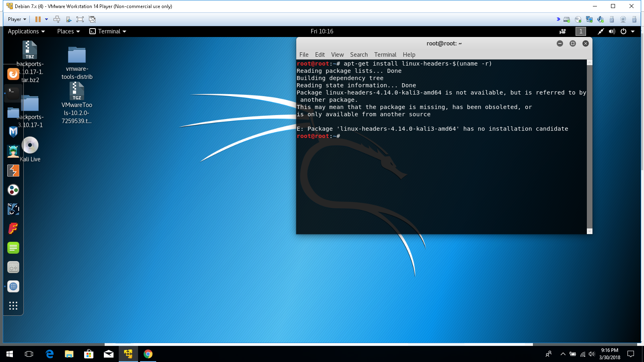Show all applications grid in dock

[13, 306]
